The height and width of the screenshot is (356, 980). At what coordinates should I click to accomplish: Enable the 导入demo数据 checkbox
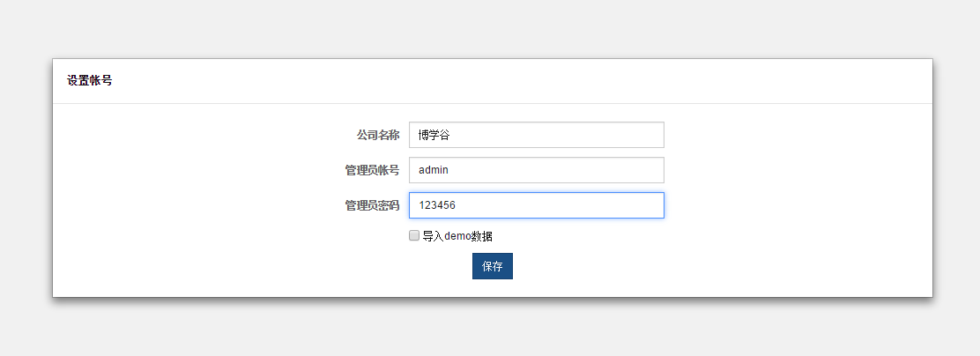coord(414,235)
